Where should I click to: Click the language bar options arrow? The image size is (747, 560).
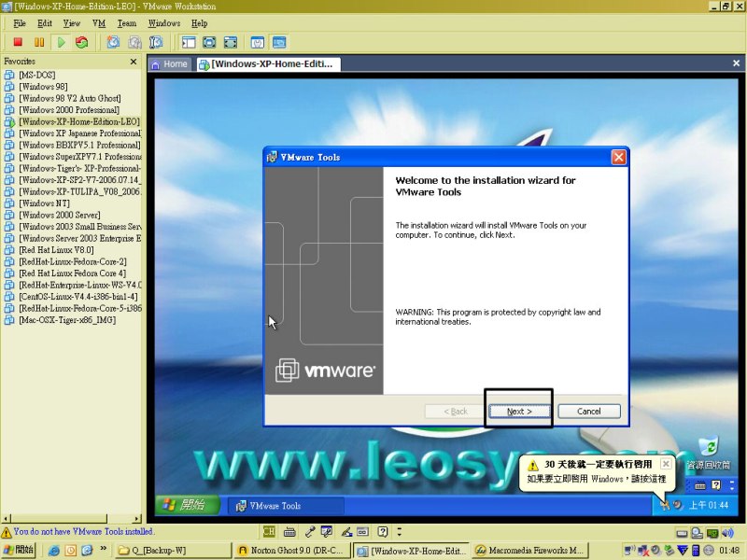400,531
